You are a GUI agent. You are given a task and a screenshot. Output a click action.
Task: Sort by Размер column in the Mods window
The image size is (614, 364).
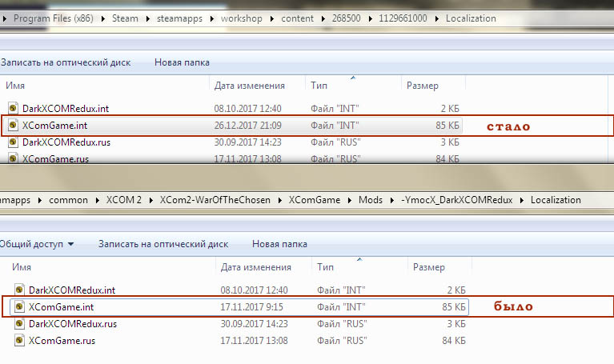click(x=431, y=266)
